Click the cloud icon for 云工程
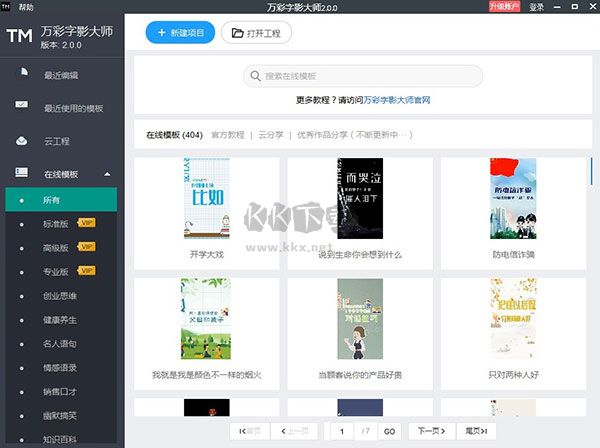The width and height of the screenshot is (600, 448). pyautogui.click(x=21, y=141)
